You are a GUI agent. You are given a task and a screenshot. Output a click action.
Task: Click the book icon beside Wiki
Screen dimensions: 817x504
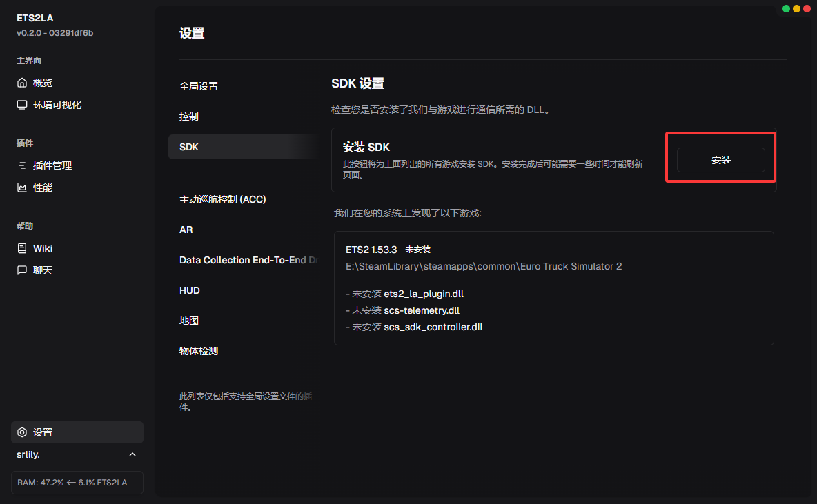click(x=22, y=248)
